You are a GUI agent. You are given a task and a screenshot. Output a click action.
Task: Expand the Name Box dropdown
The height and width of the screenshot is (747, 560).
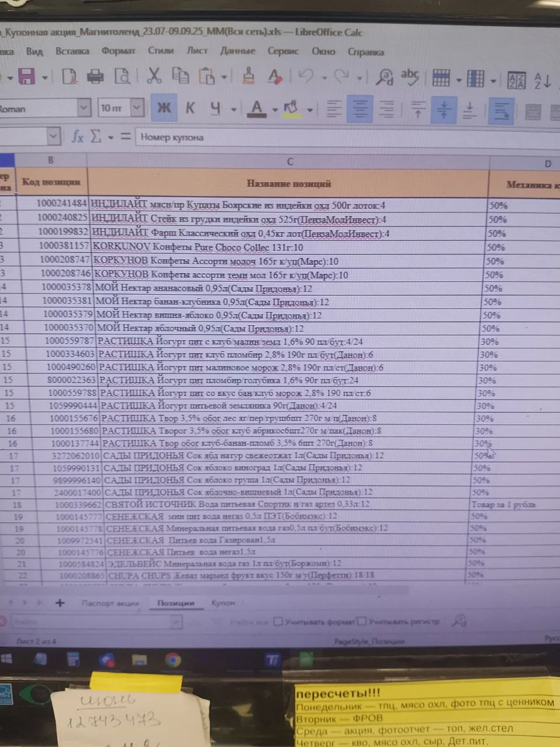coord(53,137)
